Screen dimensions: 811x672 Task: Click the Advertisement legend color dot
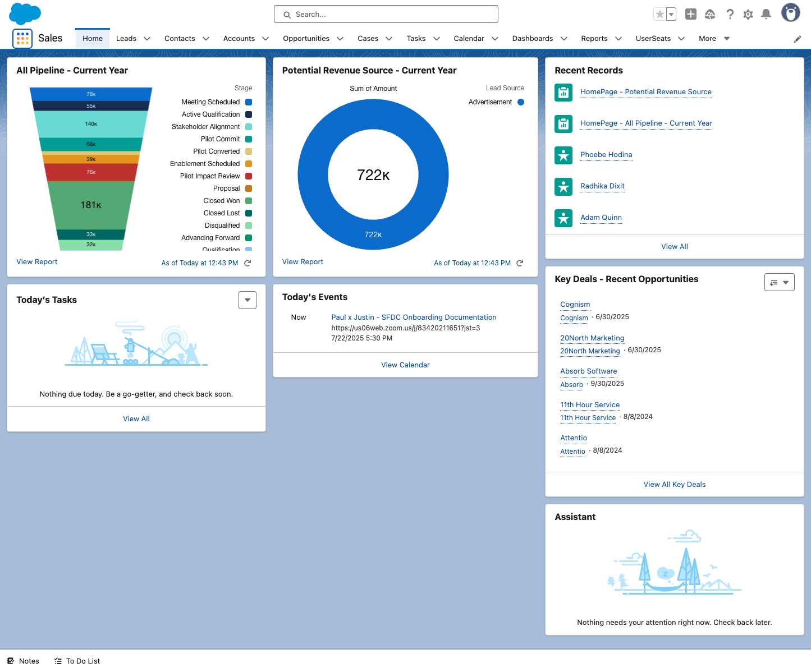point(521,102)
